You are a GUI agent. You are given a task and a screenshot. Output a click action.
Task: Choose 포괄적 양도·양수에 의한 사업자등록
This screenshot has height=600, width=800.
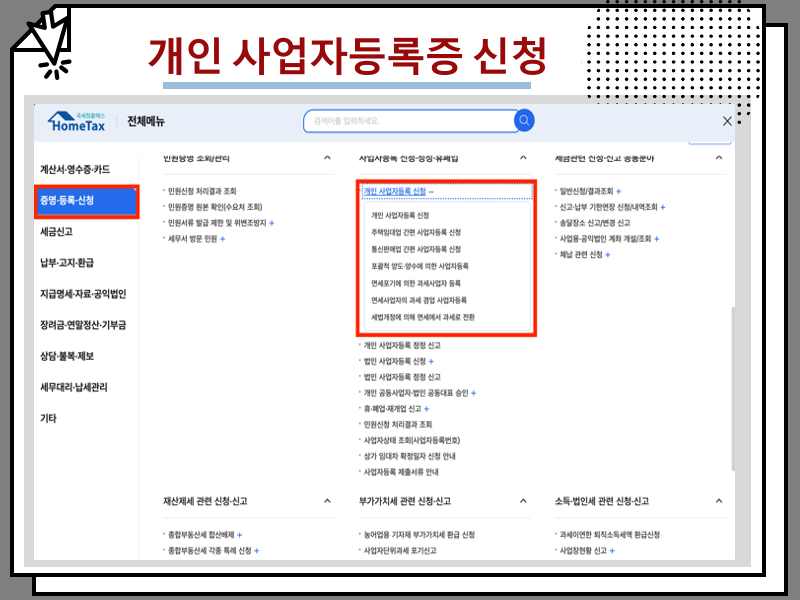click(419, 266)
